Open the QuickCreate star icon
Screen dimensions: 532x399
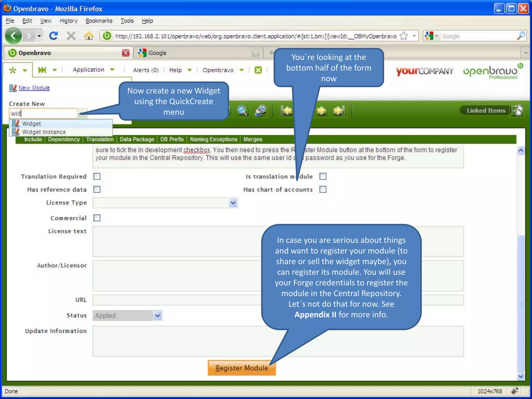pyautogui.click(x=12, y=70)
